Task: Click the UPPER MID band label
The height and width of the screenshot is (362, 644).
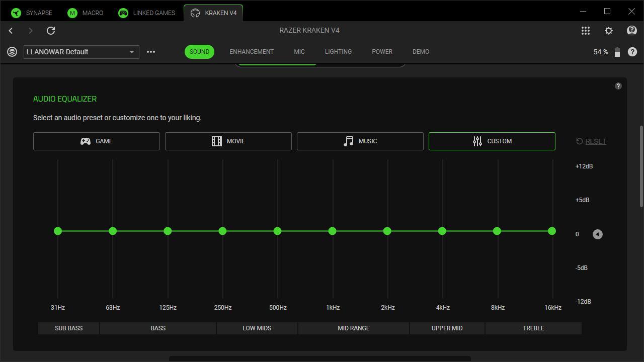Action: tap(447, 328)
